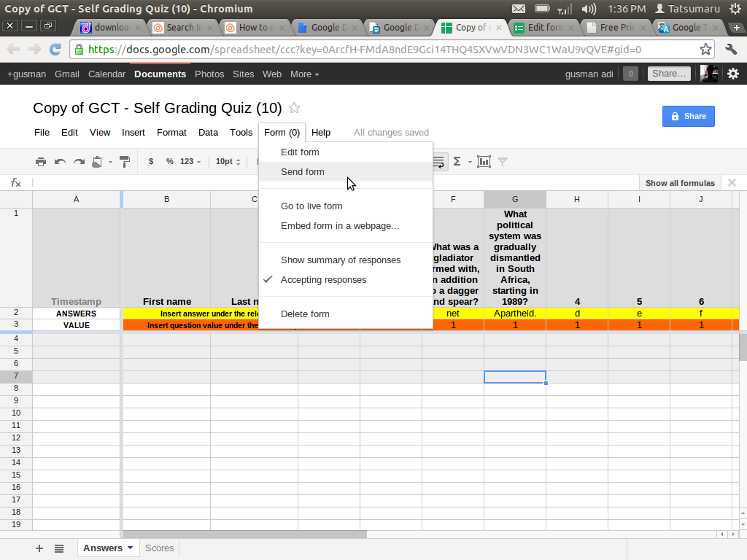Bookmark page with star in address bar

pyautogui.click(x=705, y=49)
